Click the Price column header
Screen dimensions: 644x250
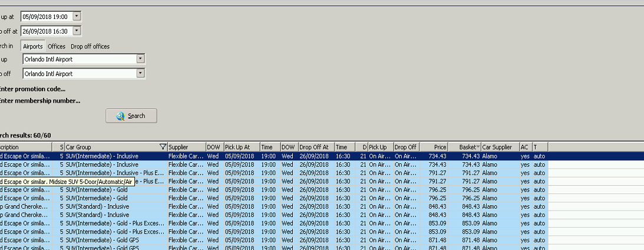[x=433, y=147]
